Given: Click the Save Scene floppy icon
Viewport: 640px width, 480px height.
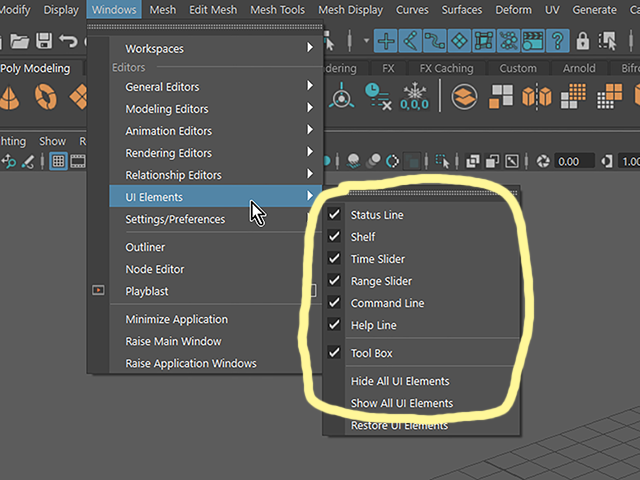Looking at the screenshot, I should (x=44, y=41).
